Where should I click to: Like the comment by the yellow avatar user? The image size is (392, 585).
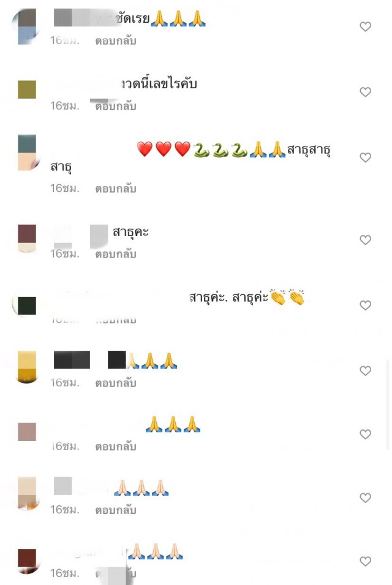point(365,371)
